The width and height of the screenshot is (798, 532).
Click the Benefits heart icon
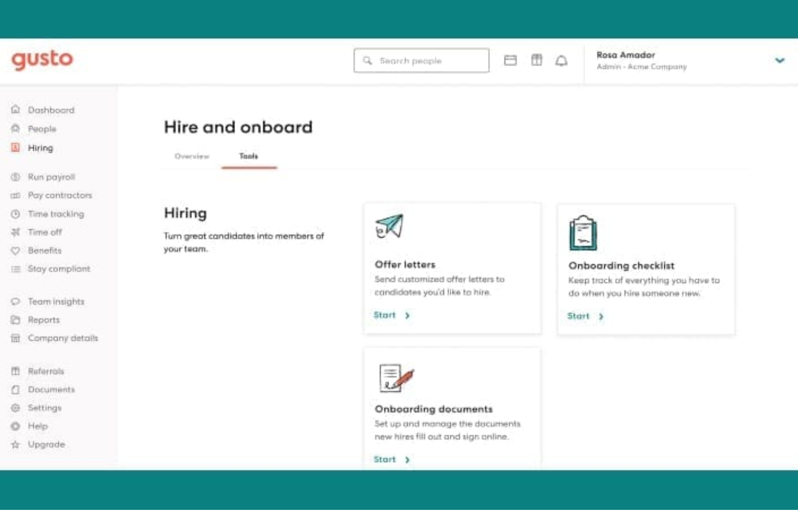click(16, 251)
